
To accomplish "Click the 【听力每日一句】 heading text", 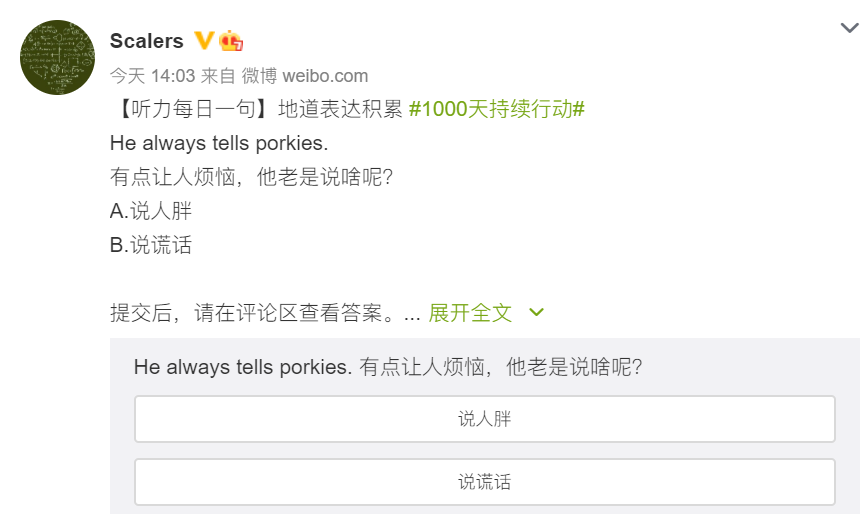I will point(194,109).
